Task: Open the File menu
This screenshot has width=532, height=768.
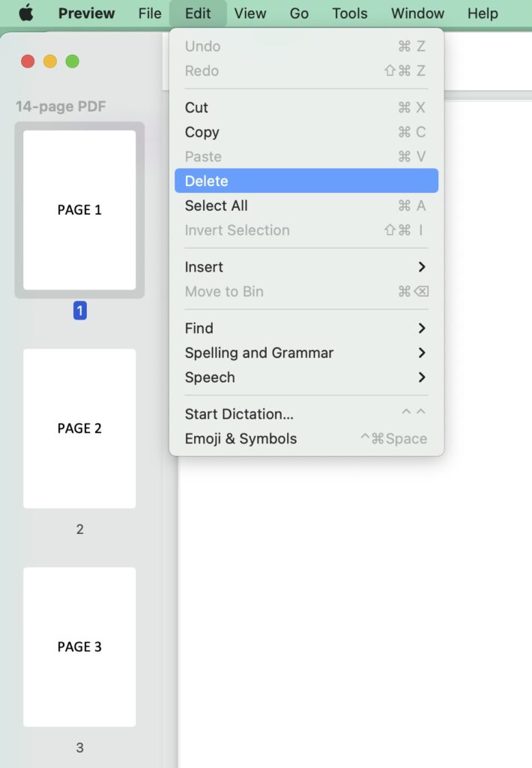Action: [149, 13]
